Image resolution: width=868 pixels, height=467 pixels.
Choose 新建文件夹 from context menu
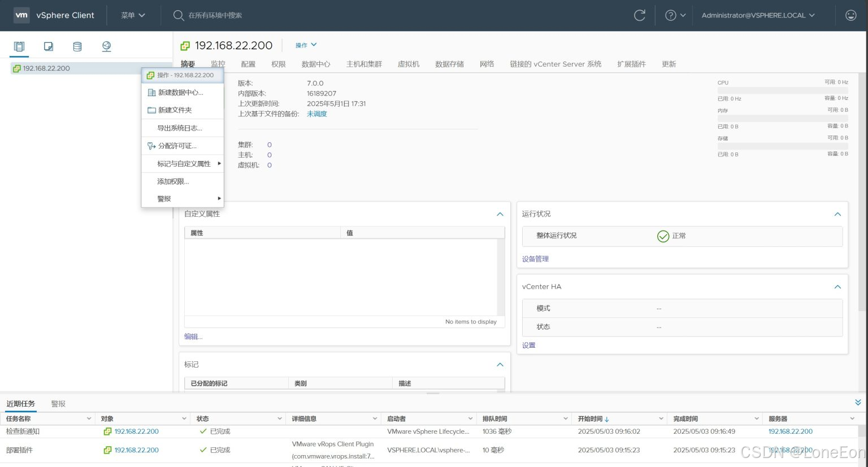click(183, 110)
